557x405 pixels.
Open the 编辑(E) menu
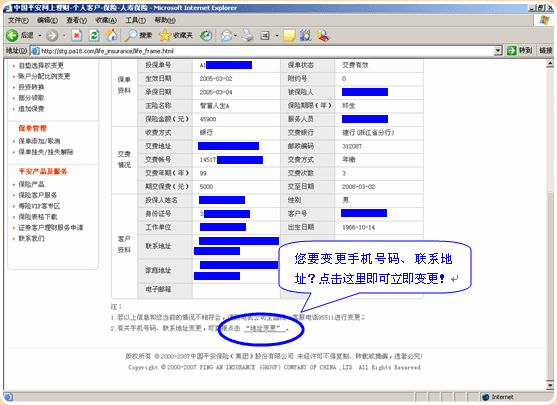pyautogui.click(x=47, y=20)
